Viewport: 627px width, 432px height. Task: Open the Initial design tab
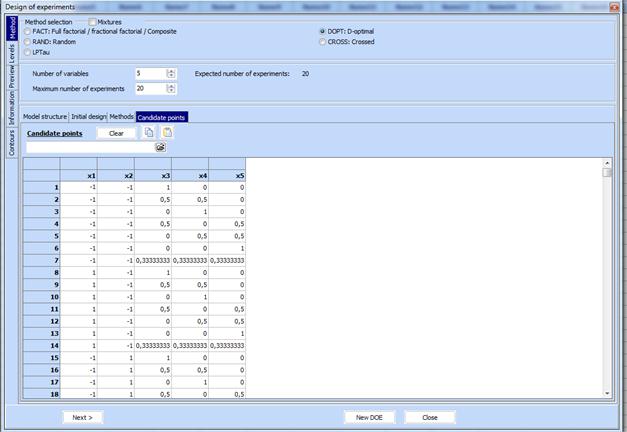[88, 117]
